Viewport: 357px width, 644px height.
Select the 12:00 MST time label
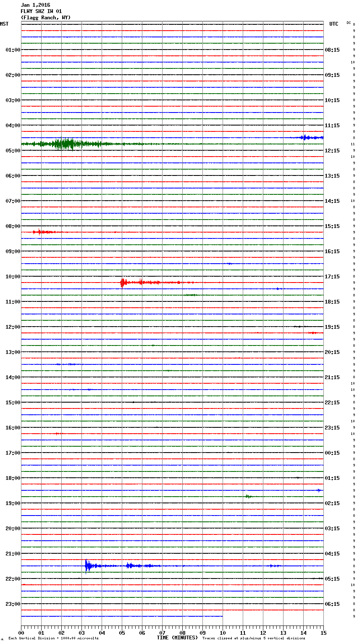13,327
